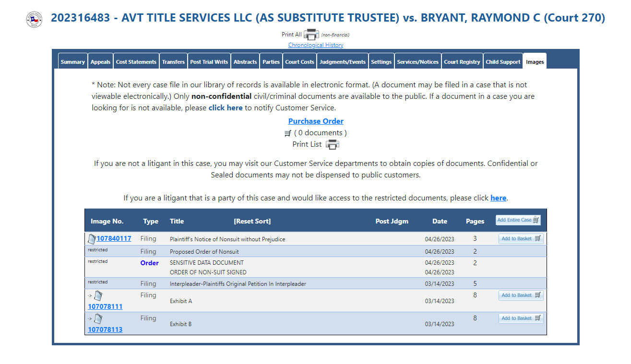Viewport: 631px width, 364px height.
Task: Click the Print List printer icon
Action: pos(333,144)
